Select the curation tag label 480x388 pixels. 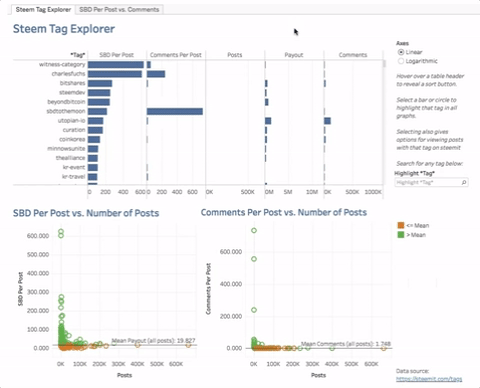pyautogui.click(x=74, y=130)
